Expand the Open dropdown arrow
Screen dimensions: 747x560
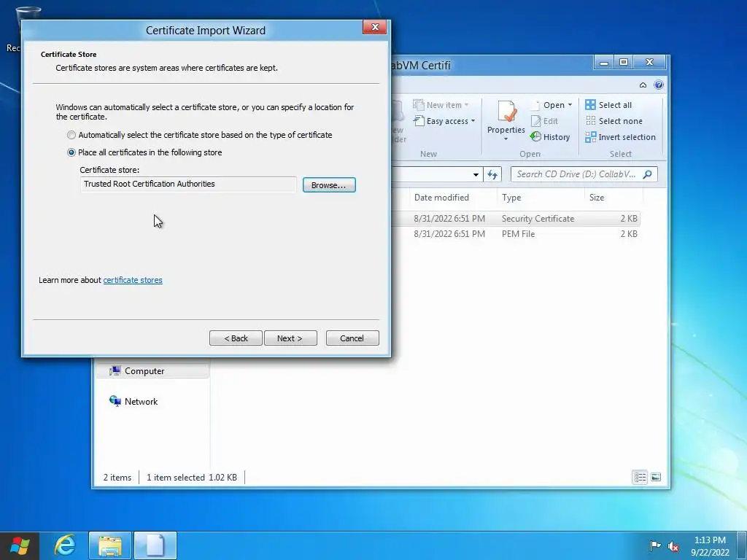(570, 105)
